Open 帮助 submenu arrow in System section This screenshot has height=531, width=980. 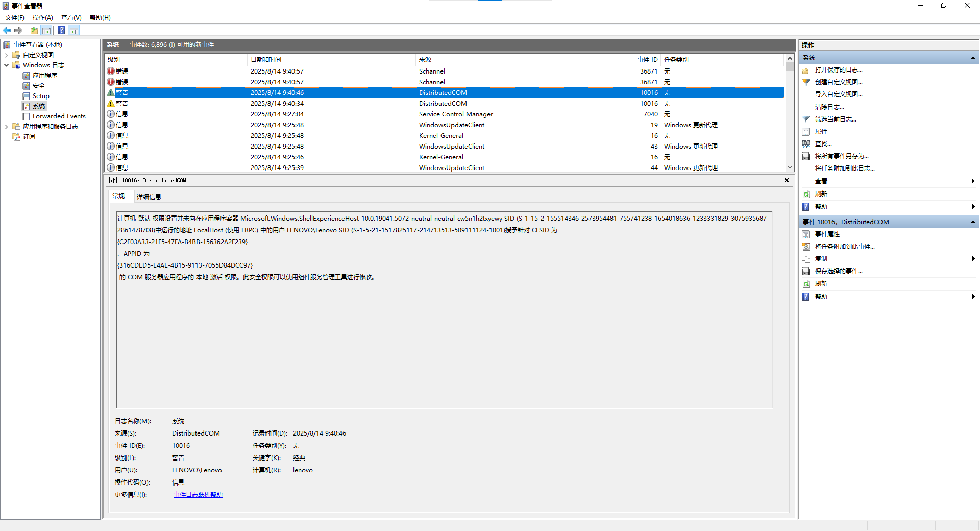(973, 207)
